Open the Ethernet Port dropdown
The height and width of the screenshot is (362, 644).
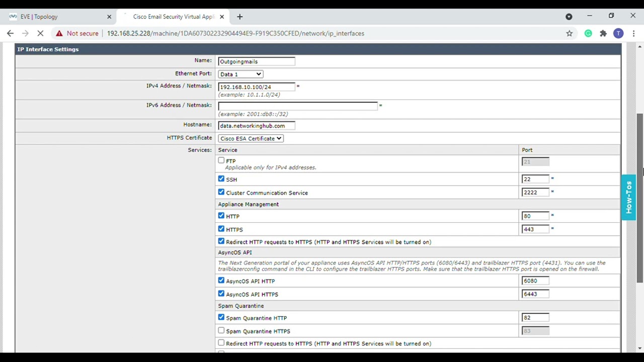click(x=240, y=74)
